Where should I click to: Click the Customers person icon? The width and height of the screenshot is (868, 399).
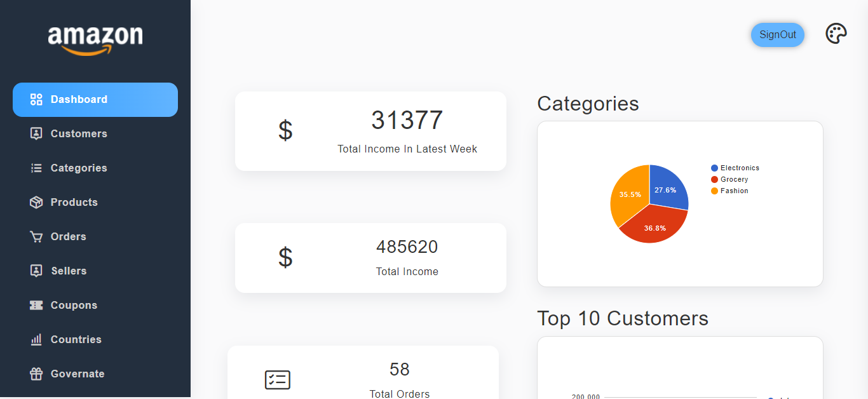(36, 134)
